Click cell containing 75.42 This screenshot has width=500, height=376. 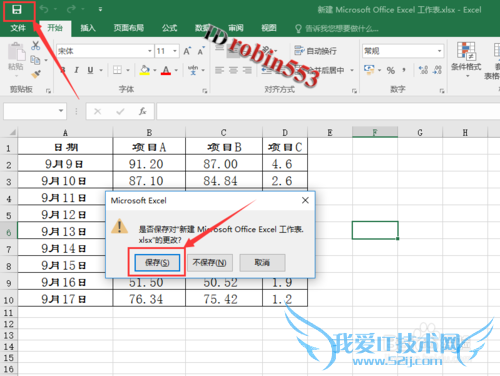click(x=224, y=299)
